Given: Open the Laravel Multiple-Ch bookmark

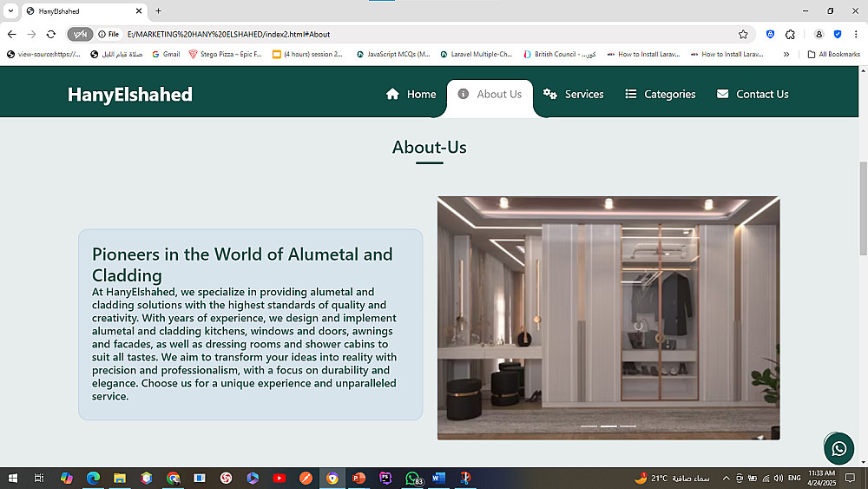Looking at the screenshot, I should tap(477, 54).
